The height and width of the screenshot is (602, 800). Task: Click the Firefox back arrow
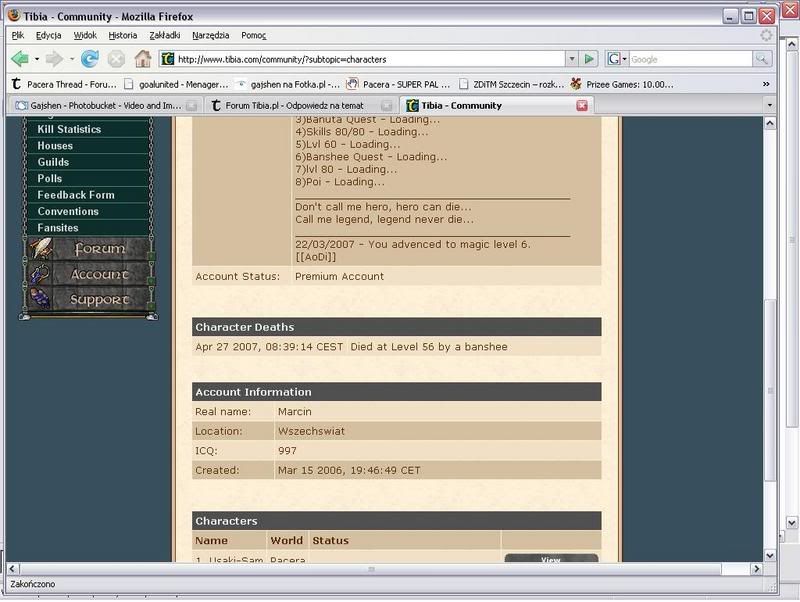(20, 59)
